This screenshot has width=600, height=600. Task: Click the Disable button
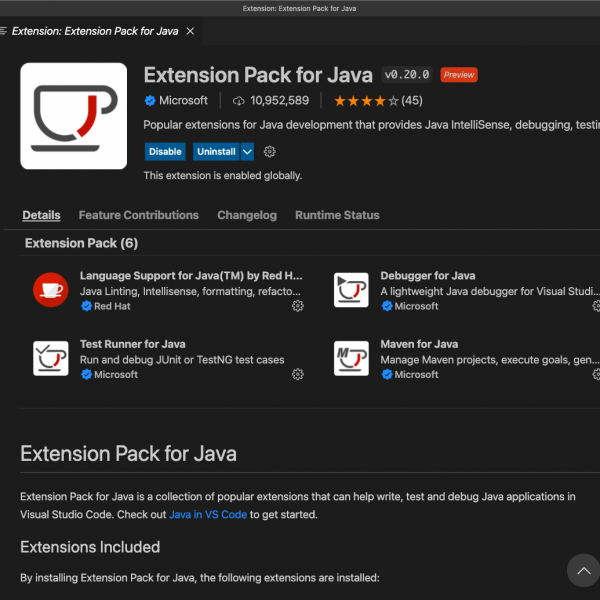[165, 152]
